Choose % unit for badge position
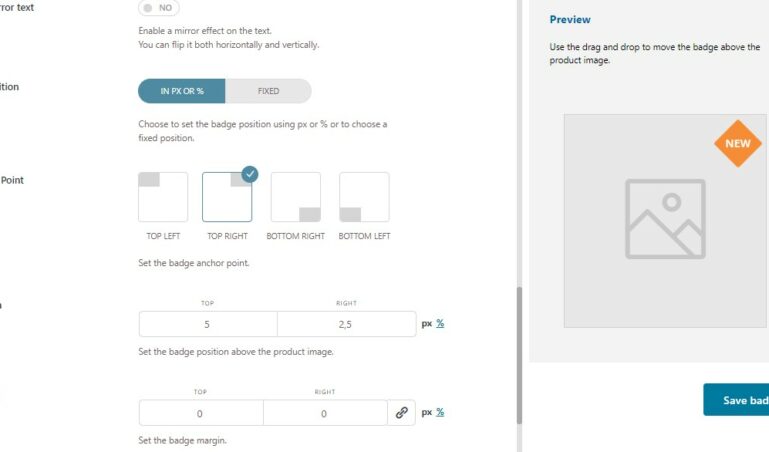The width and height of the screenshot is (769, 452). 440,324
